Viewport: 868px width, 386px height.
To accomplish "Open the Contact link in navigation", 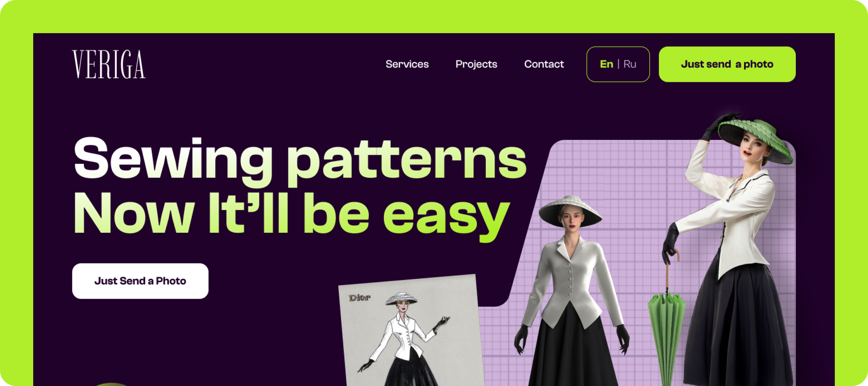I will (x=544, y=64).
